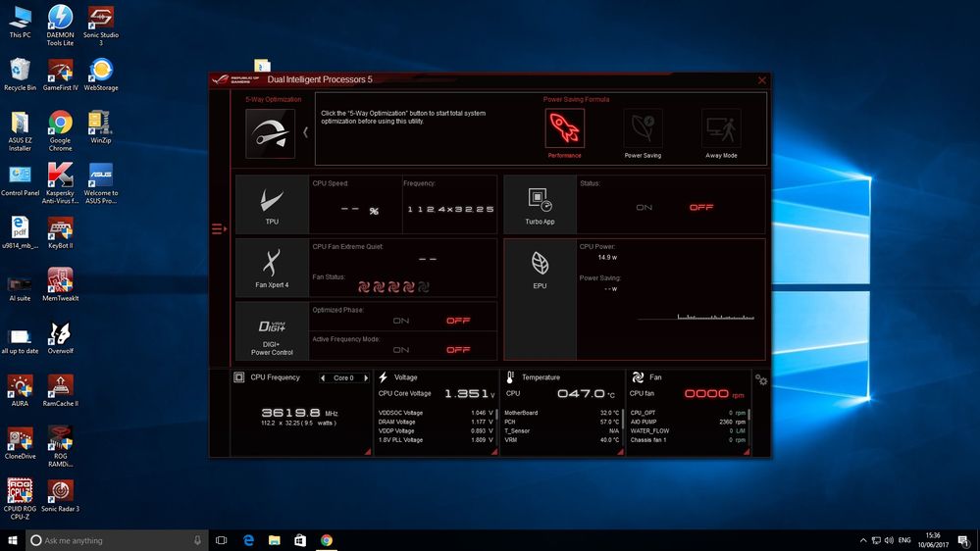Click the Voltage lightning icon
The width and height of the screenshot is (980, 551).
pyautogui.click(x=384, y=377)
